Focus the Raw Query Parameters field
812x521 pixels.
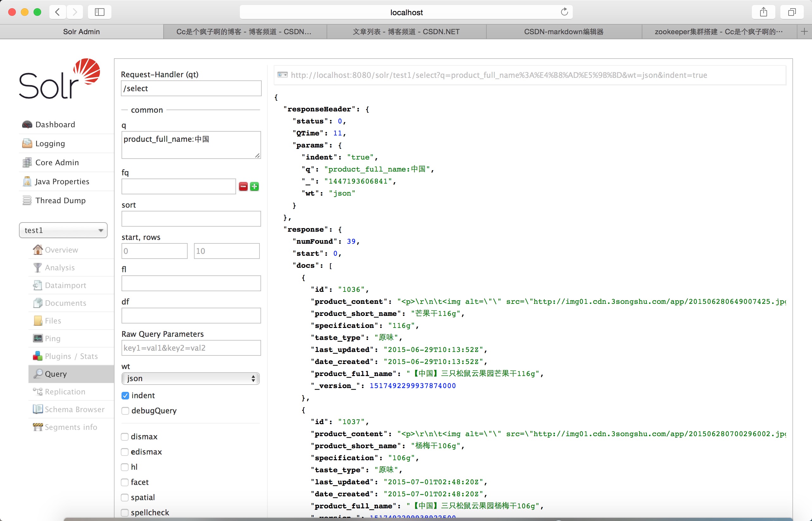(x=191, y=348)
